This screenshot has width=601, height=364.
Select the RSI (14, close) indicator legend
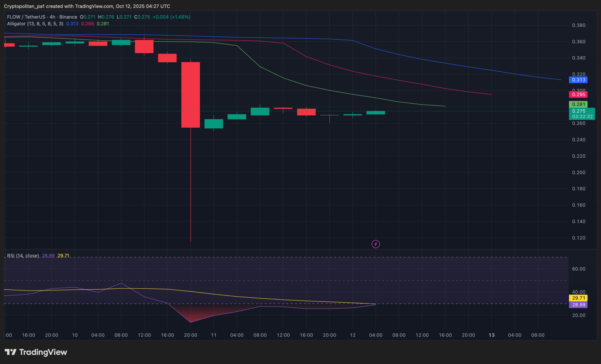(x=23, y=256)
